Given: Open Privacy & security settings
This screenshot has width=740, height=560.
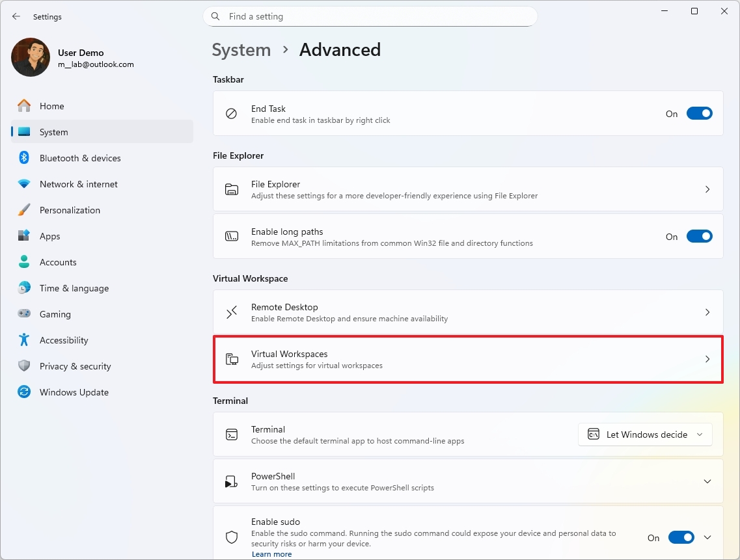Looking at the screenshot, I should click(x=76, y=366).
